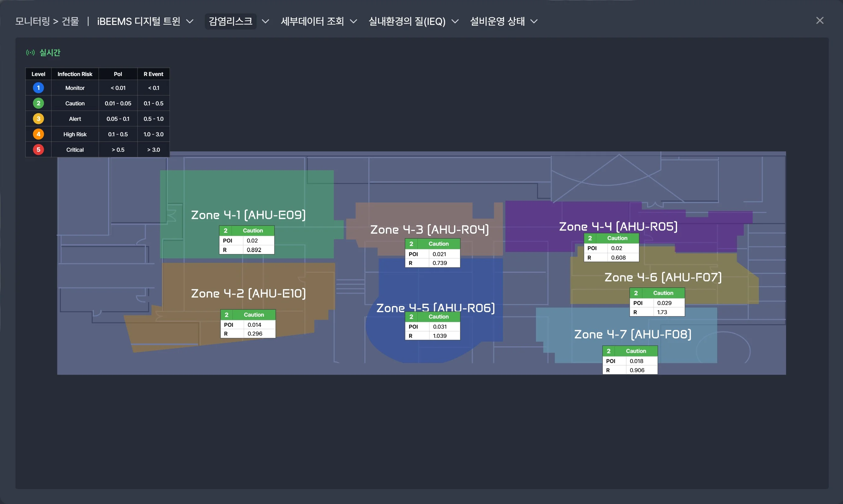Viewport: 843px width, 504px height.
Task: Click Zone 4-7 R value 0.906
Action: click(x=637, y=370)
